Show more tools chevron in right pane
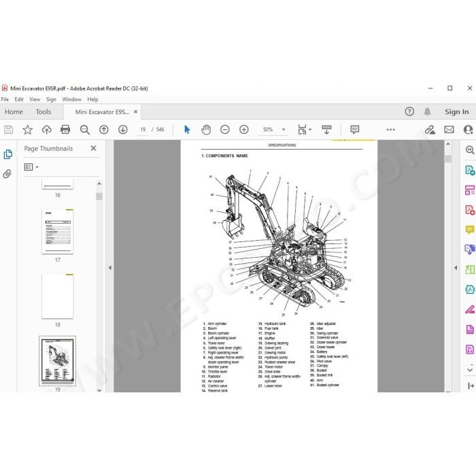The image size is (476, 476). point(470,370)
